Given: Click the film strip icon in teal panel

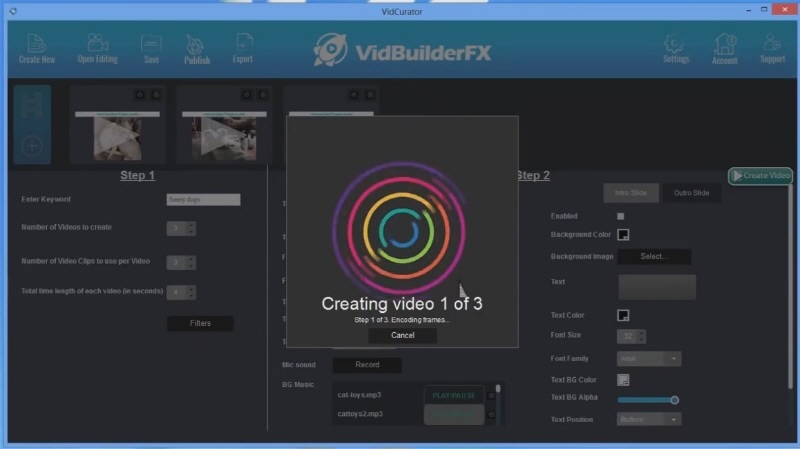Looking at the screenshot, I should tap(32, 106).
